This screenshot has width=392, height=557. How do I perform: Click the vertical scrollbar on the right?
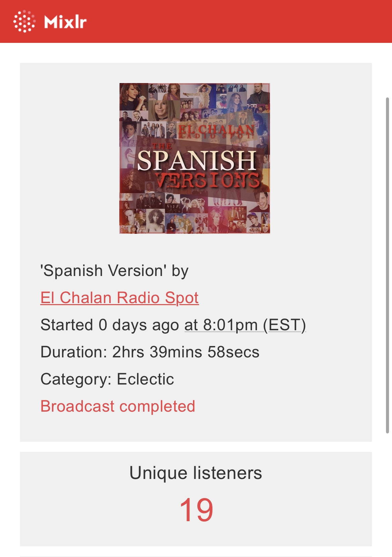click(387, 265)
